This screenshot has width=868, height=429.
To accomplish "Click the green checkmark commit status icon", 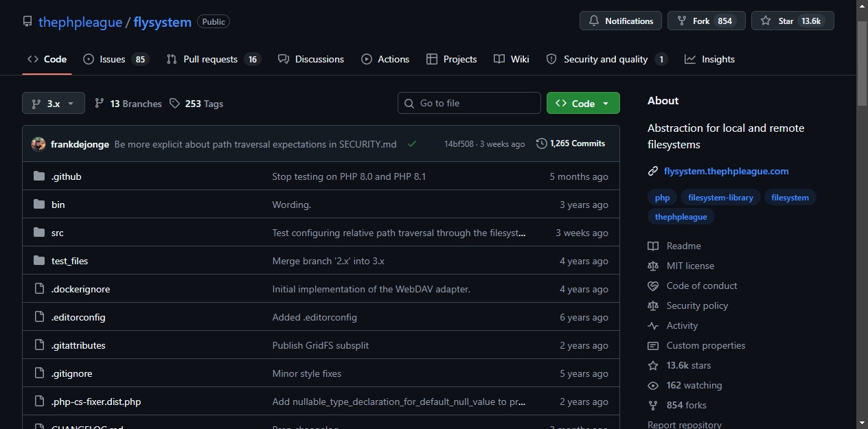I will pos(412,143).
